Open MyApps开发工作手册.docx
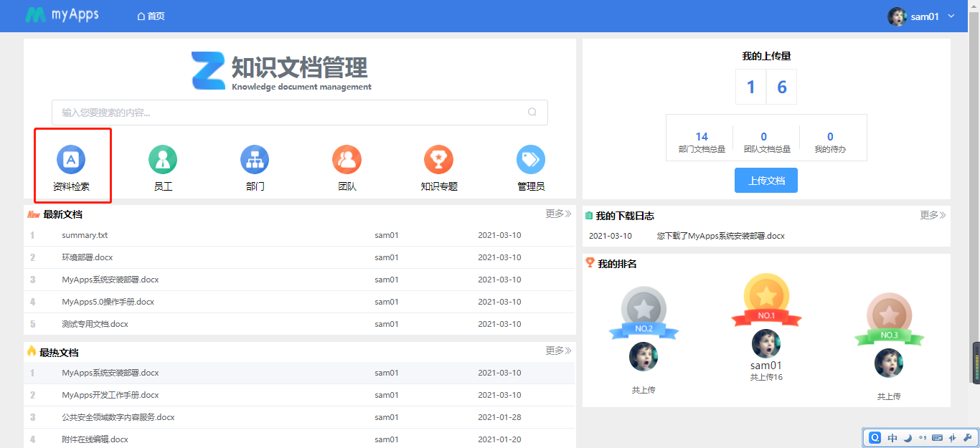The height and width of the screenshot is (448, 980). [110, 395]
